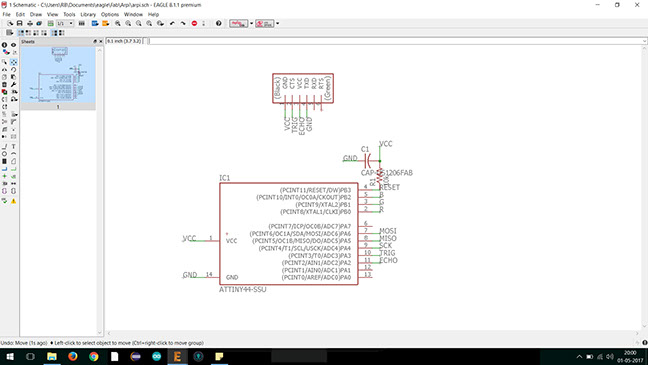Undo the last action with toolbar arrow
This screenshot has height=365, width=648.
pyautogui.click(x=172, y=24)
